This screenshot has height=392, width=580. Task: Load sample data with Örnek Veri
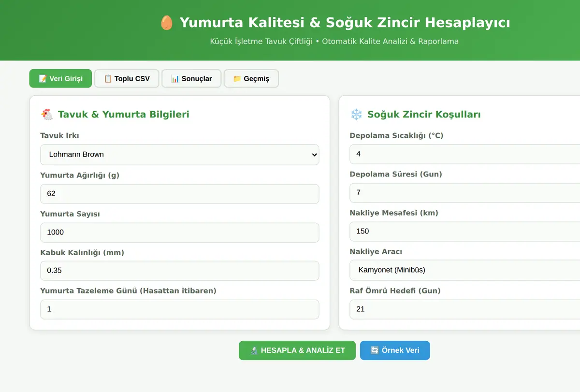pos(395,350)
